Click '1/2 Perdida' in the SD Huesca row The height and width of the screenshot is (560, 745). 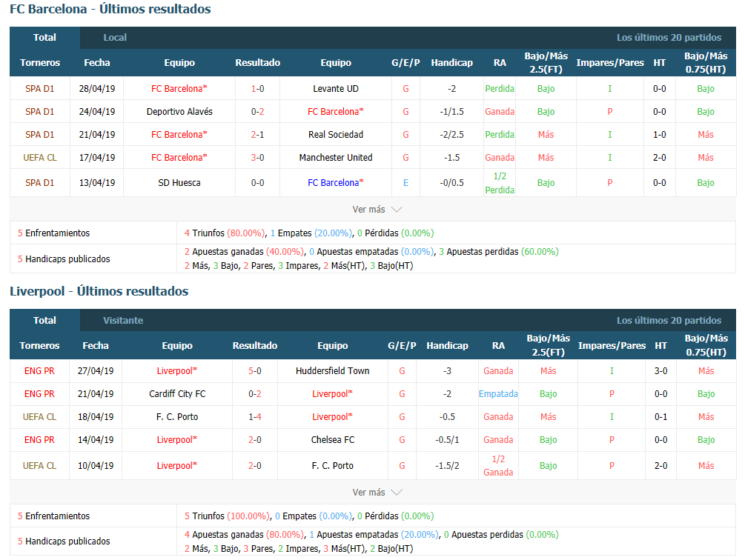click(500, 183)
